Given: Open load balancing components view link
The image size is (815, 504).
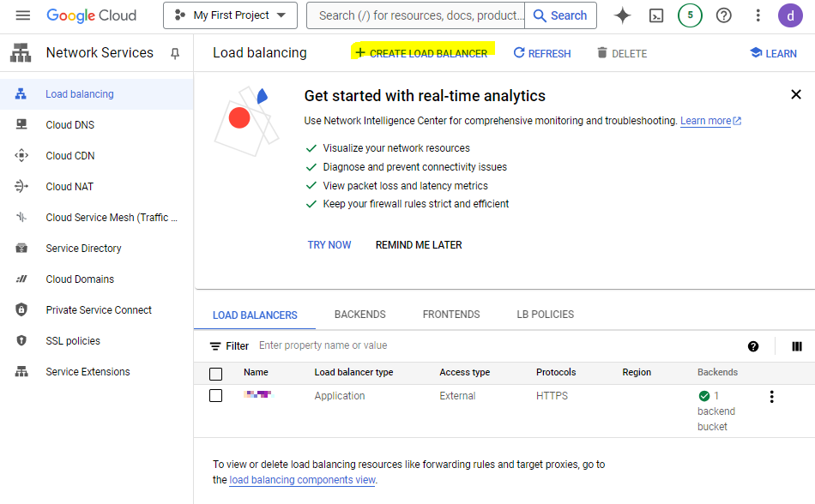Looking at the screenshot, I should click(302, 480).
